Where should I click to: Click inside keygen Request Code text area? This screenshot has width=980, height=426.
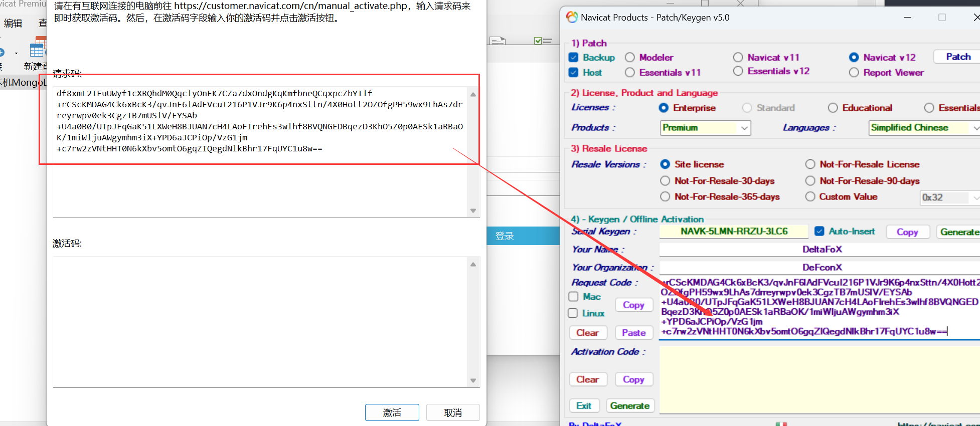tap(820, 307)
